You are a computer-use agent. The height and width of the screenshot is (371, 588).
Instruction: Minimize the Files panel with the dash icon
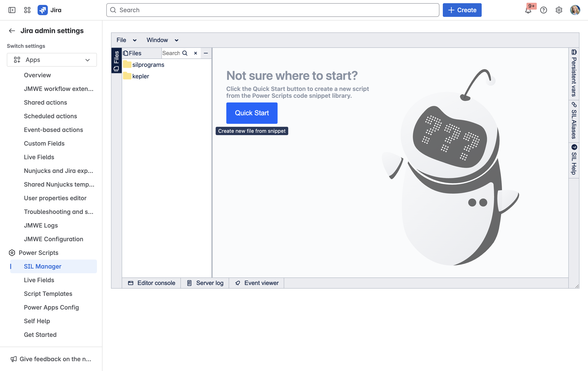tap(206, 53)
